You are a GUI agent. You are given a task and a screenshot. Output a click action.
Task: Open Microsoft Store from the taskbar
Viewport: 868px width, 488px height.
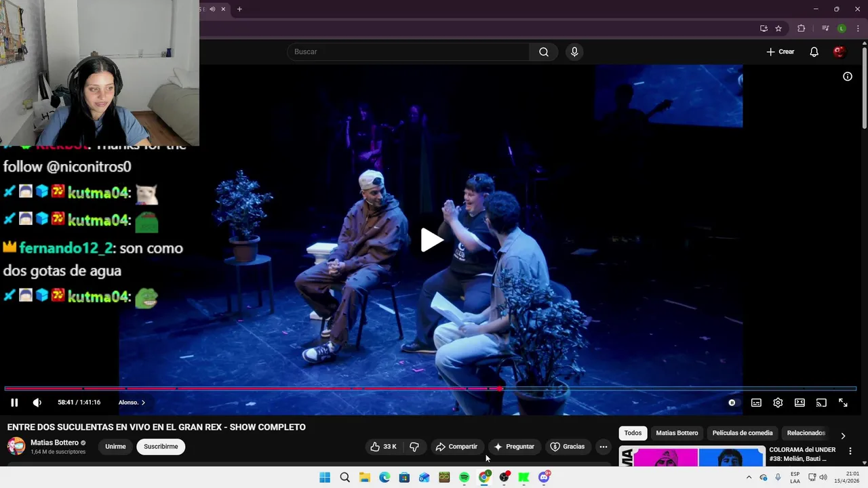[404, 477]
